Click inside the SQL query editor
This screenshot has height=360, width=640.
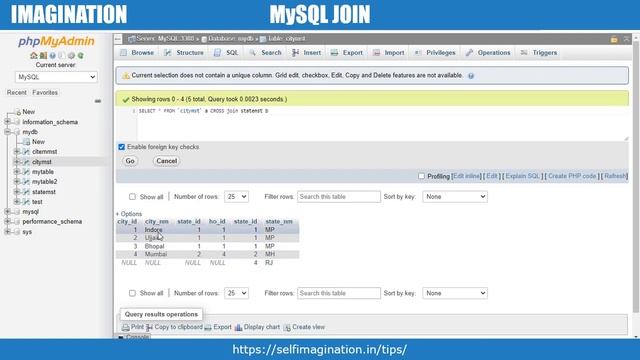(x=382, y=124)
